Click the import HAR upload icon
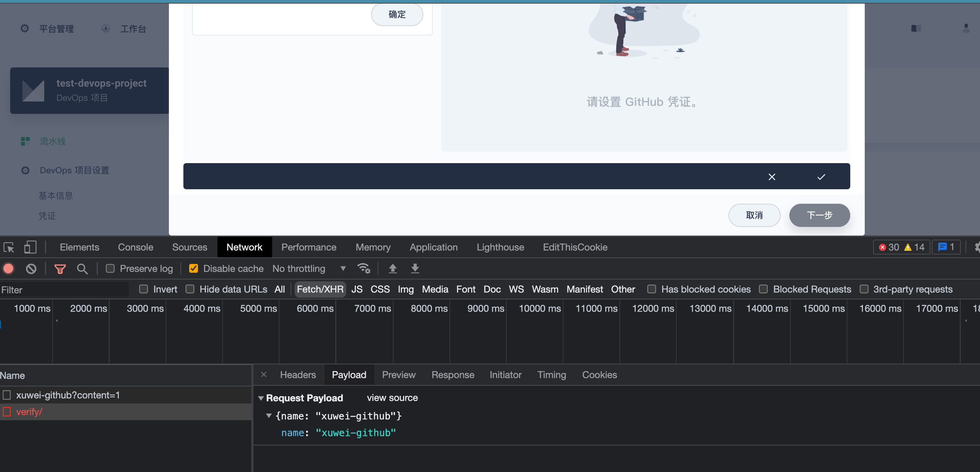Viewport: 980px width, 472px height. pos(393,269)
